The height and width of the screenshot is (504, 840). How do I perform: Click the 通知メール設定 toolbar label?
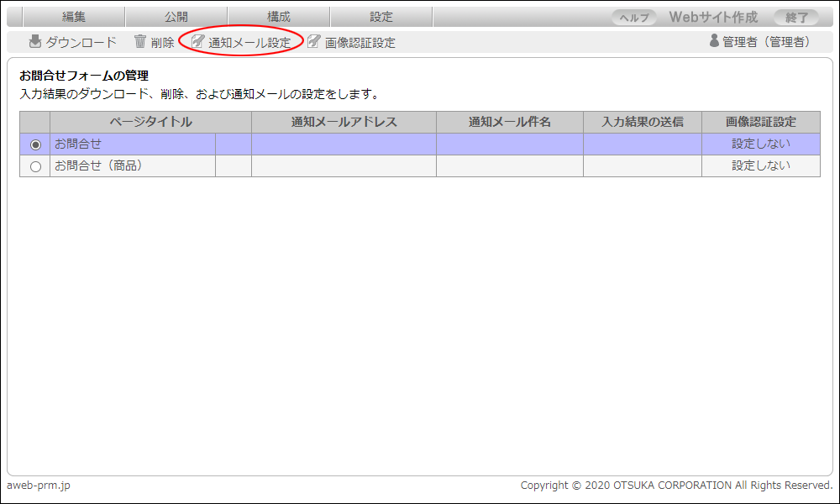coord(249,43)
